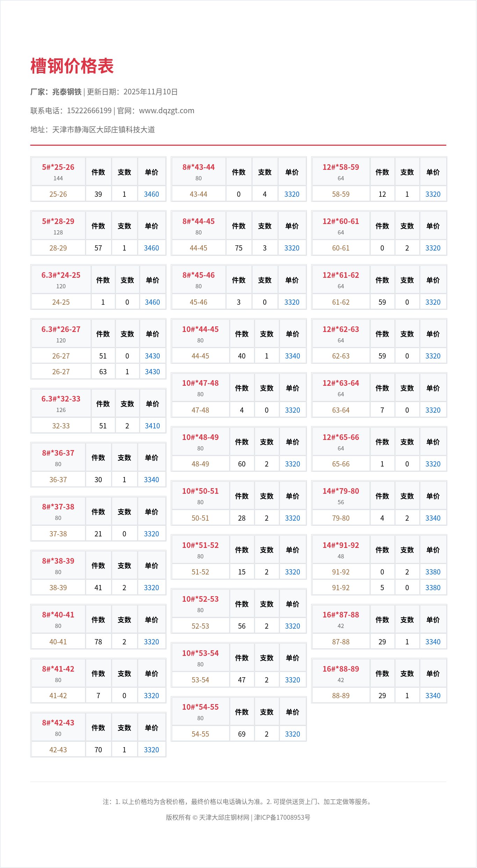Click the 8#*36-37 spec heading
The height and width of the screenshot is (868, 477).
58,453
